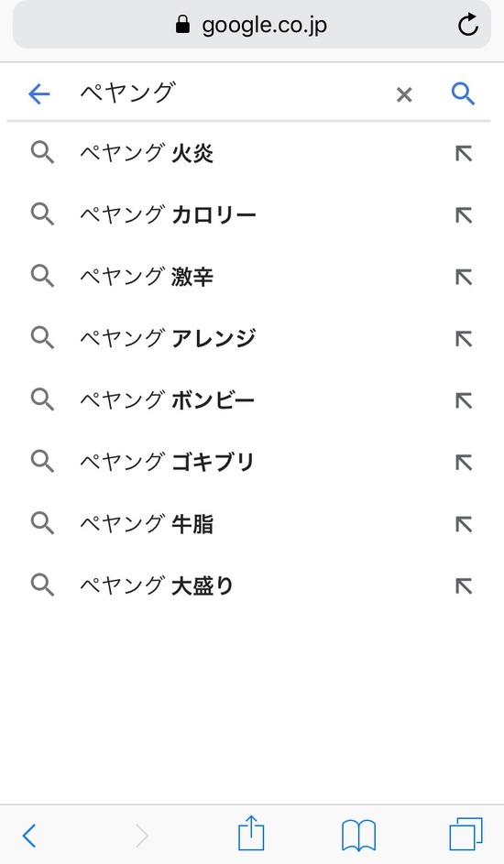Insert ペヤング ゴキブリ suggestion via arrow icon

[x=464, y=463]
